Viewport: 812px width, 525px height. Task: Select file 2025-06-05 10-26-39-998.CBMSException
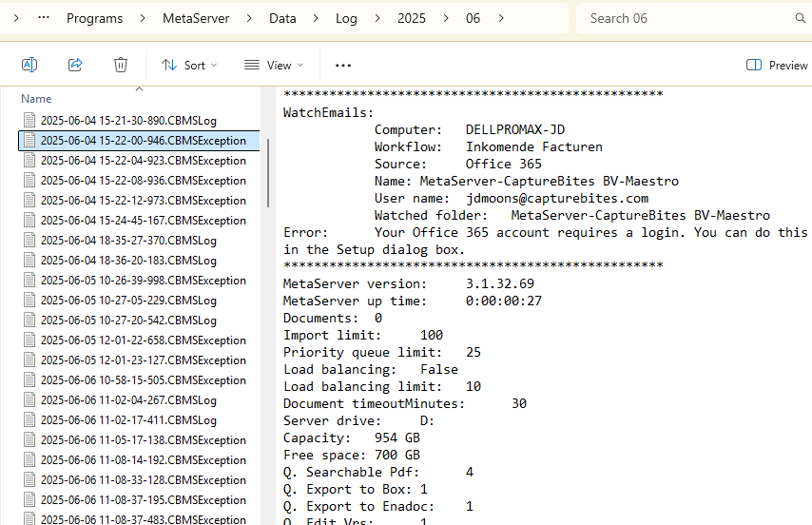(x=143, y=281)
